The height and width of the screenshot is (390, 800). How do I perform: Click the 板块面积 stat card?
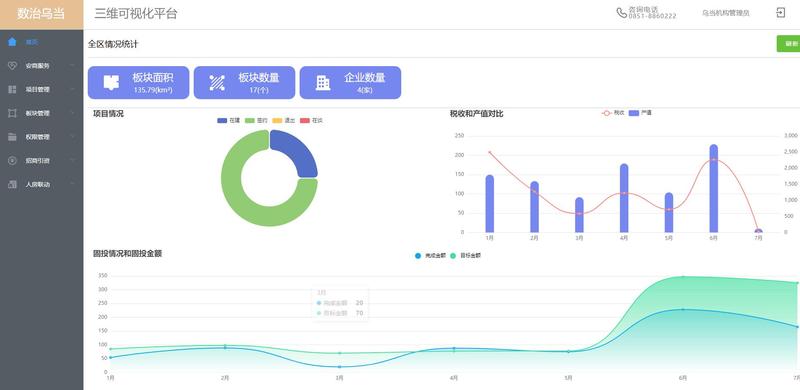point(138,82)
